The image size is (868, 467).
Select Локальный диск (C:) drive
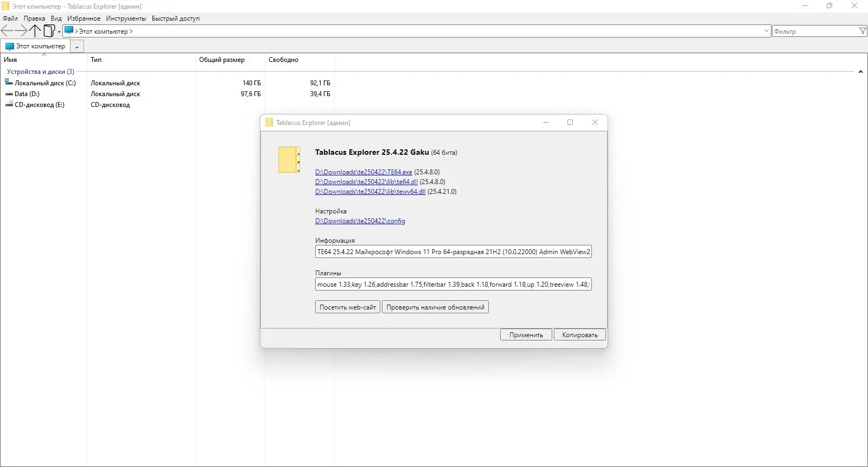tap(45, 83)
